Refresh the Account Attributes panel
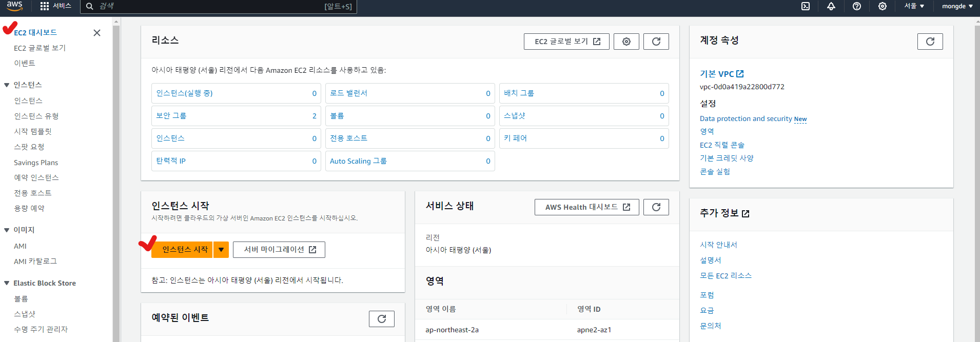The image size is (980, 342). tap(930, 42)
